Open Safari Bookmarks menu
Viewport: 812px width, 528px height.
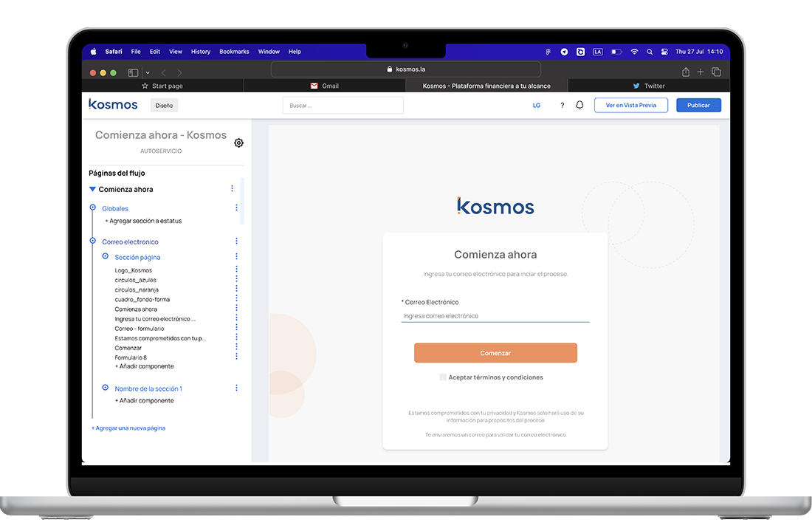(x=234, y=52)
